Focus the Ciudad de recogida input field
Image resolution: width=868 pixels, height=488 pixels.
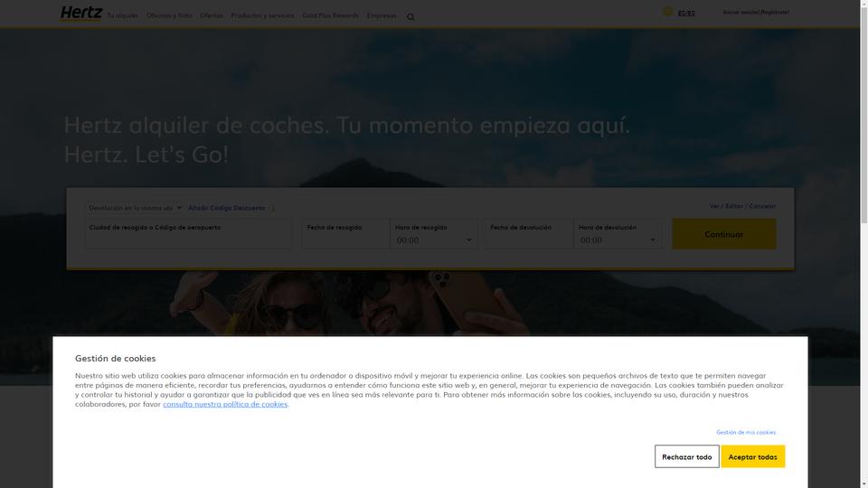click(x=188, y=233)
